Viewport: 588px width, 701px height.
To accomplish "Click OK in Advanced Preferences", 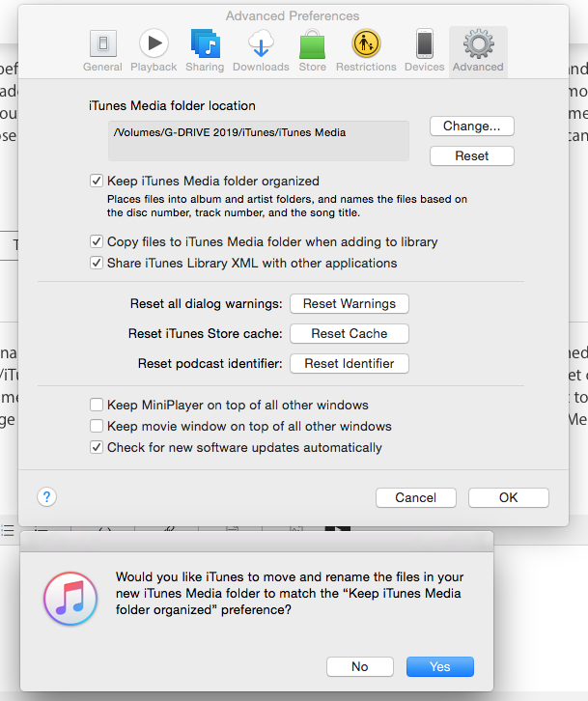I will (509, 497).
